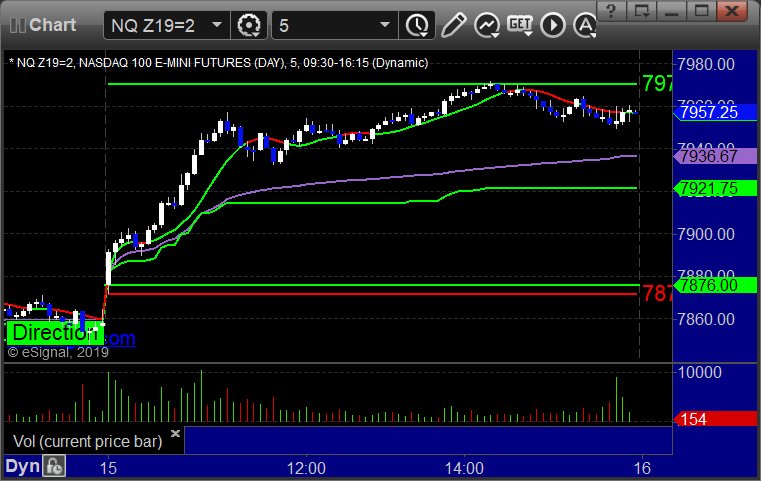Click the green 7921.75 price marker
The image size is (761, 481).
[715, 188]
